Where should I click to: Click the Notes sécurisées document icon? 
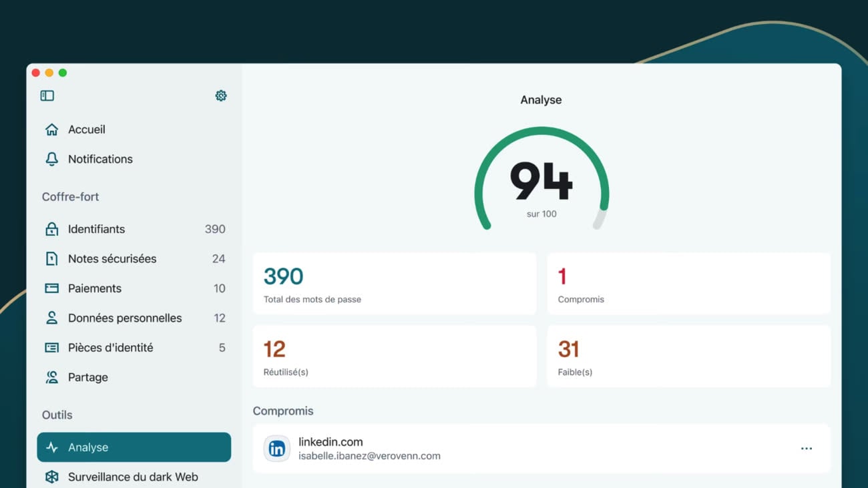point(51,259)
